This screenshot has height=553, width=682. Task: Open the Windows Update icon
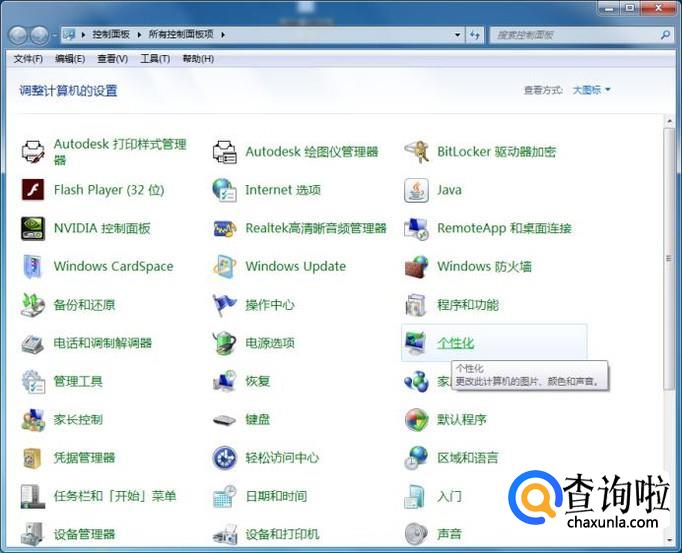point(224,267)
